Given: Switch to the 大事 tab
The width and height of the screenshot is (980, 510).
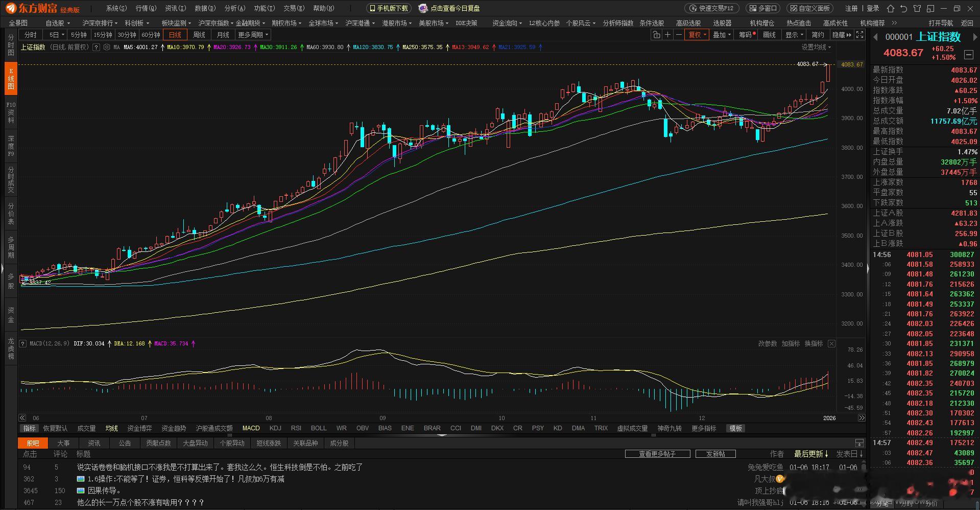Looking at the screenshot, I should 63,443.
